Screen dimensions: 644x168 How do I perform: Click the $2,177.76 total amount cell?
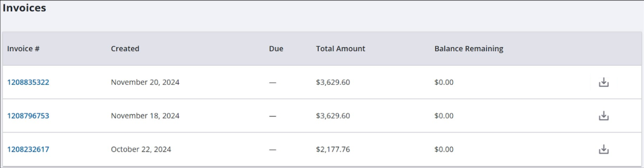(x=333, y=149)
